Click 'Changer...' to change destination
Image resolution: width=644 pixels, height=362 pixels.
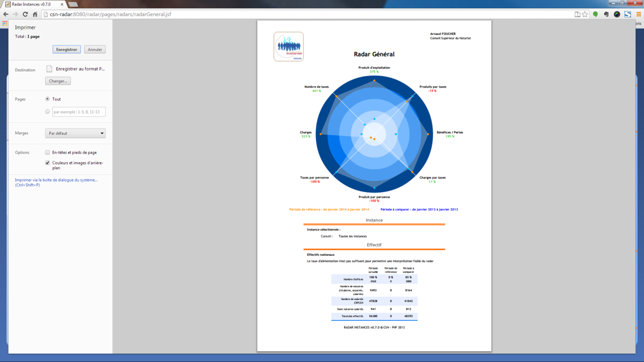(58, 81)
